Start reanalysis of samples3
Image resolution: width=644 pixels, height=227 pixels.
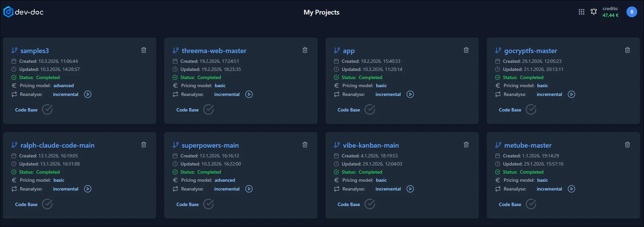pos(88,94)
